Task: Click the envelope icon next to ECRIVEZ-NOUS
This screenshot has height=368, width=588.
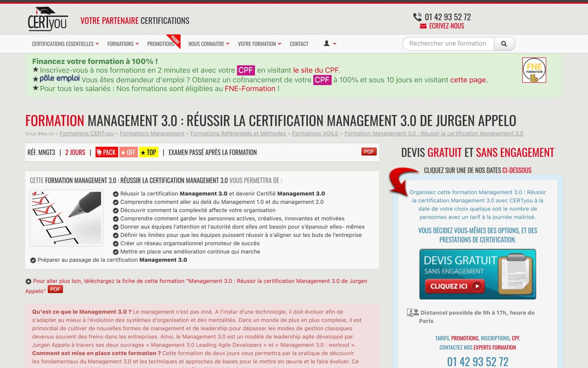Action: point(423,26)
